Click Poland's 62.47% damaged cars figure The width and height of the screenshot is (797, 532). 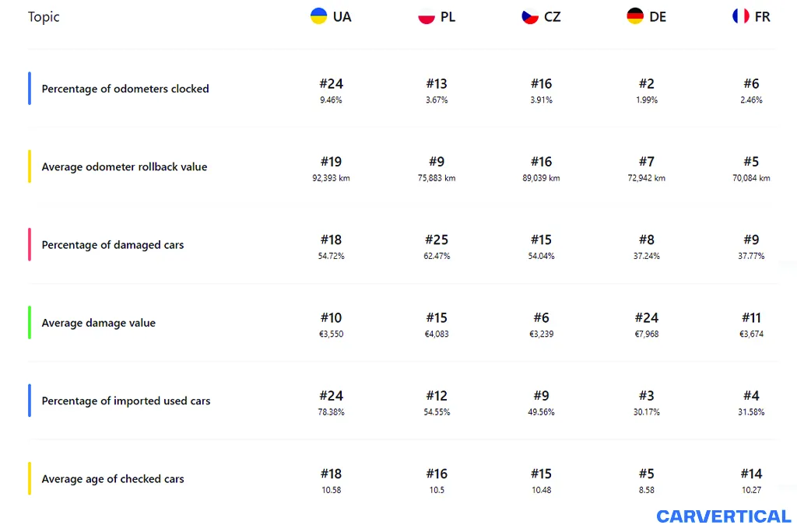[x=437, y=256]
